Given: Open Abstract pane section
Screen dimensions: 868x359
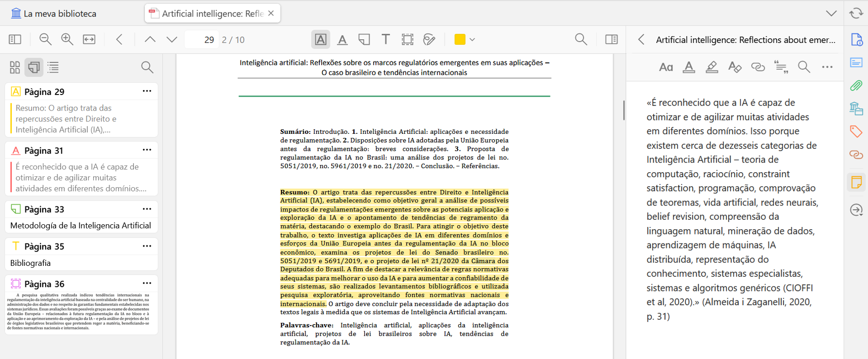Looking at the screenshot, I should pyautogui.click(x=856, y=62).
